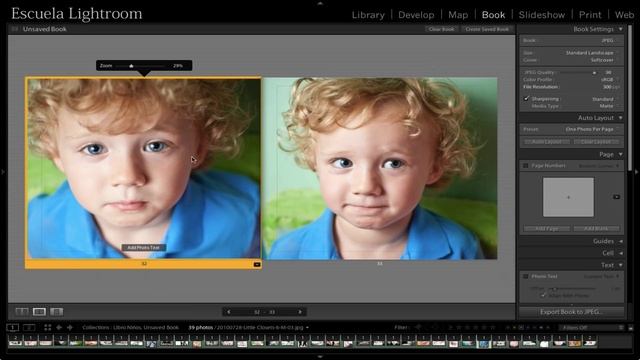The height and width of the screenshot is (360, 640).
Task: Click the Add Blank button
Action: click(596, 229)
